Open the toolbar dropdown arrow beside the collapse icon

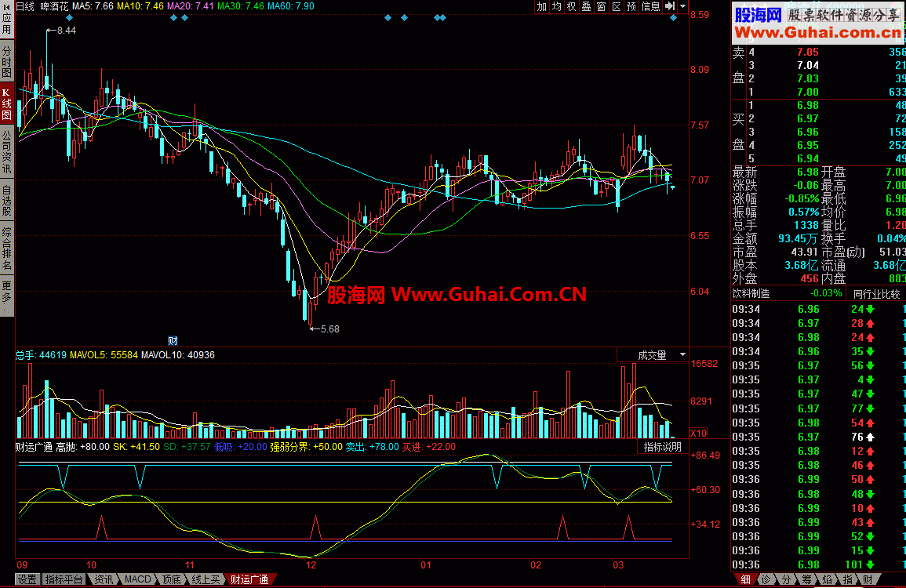click(682, 6)
